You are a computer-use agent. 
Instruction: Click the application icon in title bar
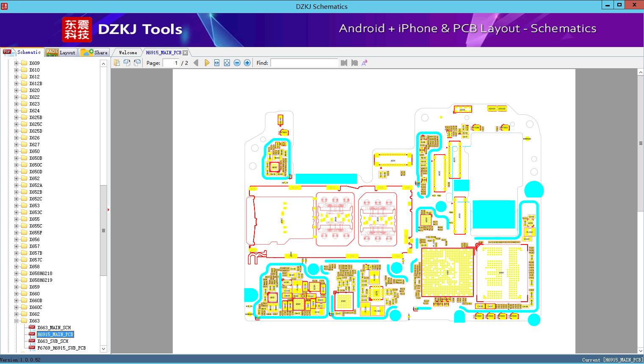coord(4,6)
